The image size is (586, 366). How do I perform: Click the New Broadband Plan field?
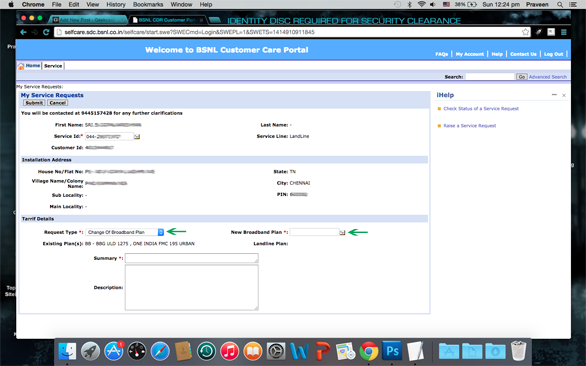pos(314,232)
